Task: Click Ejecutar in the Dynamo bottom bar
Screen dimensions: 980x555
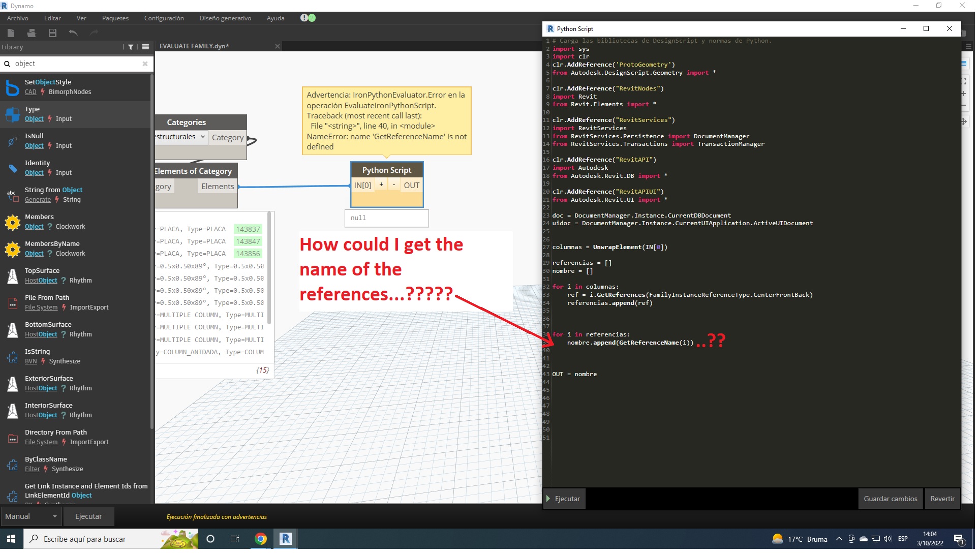Action: pyautogui.click(x=88, y=516)
